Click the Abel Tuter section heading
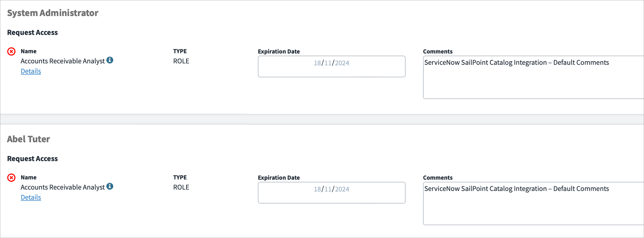644x238 pixels. (28, 139)
